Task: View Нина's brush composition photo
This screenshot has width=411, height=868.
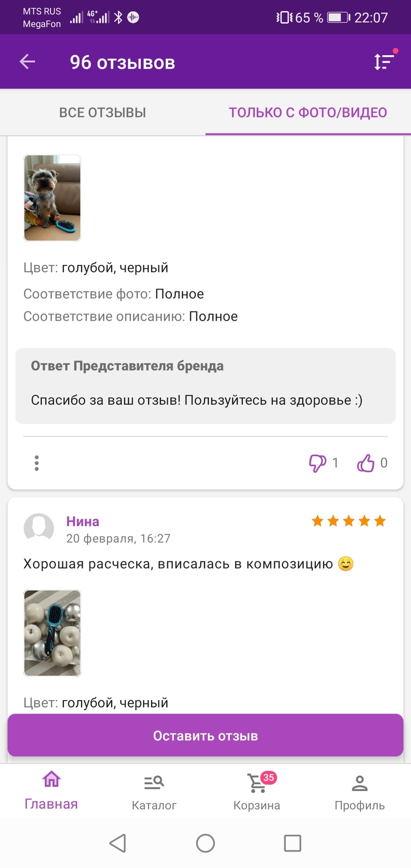Action: tap(52, 633)
